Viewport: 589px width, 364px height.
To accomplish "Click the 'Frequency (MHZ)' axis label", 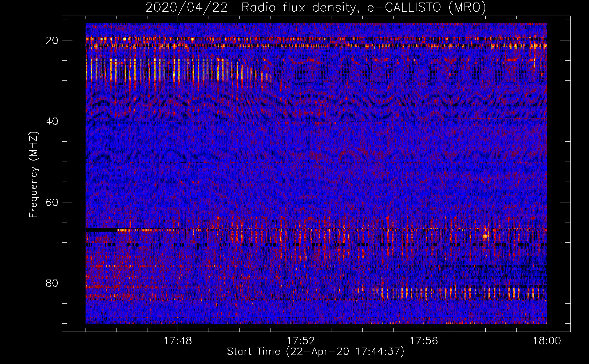I will pos(33,175).
